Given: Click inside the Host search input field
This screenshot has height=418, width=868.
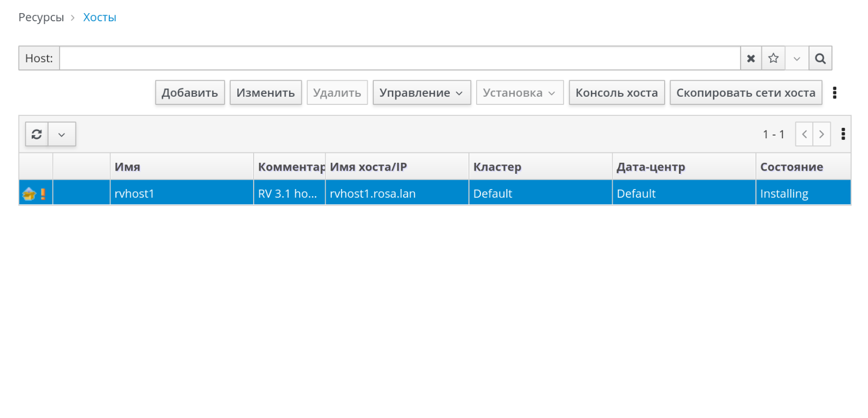Looking at the screenshot, I should [399, 58].
